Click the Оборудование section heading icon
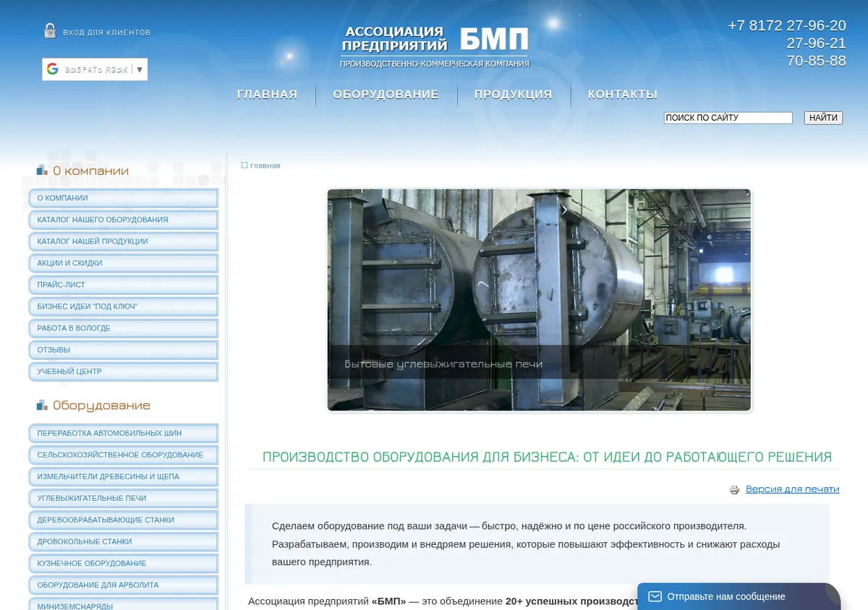 (x=42, y=405)
